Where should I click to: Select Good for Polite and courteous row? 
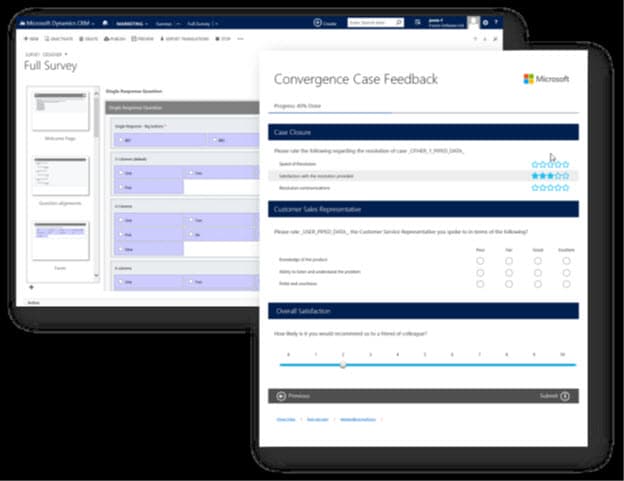coord(538,284)
